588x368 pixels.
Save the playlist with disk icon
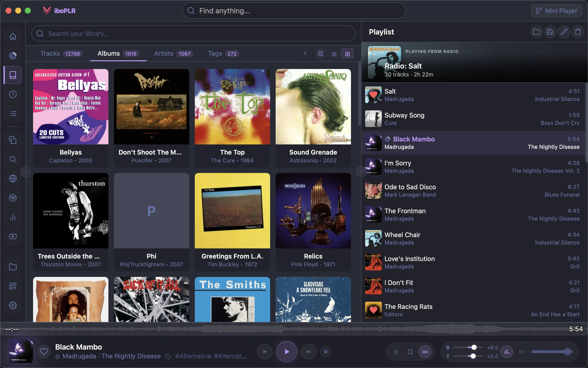click(x=550, y=32)
